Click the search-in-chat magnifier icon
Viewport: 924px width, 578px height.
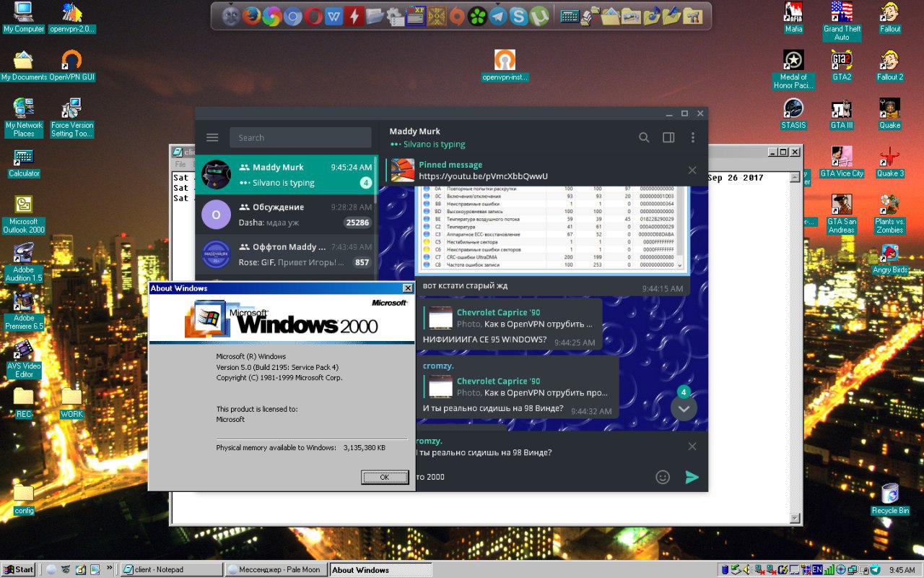[644, 137]
